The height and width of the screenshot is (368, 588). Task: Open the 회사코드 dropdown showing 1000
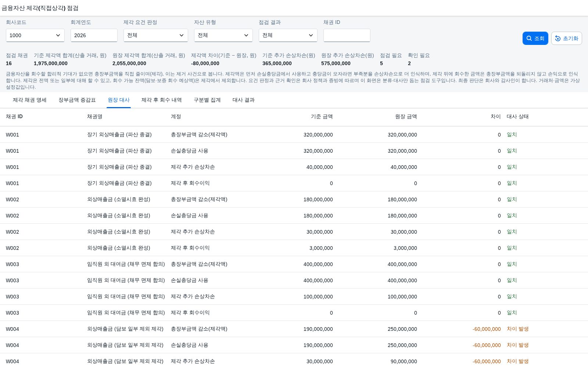35,35
